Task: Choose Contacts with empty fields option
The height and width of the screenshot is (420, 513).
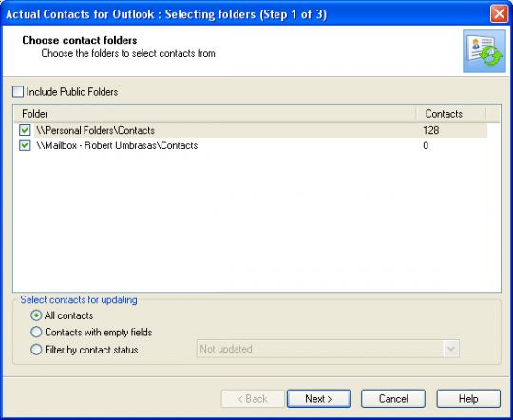Action: [36, 333]
